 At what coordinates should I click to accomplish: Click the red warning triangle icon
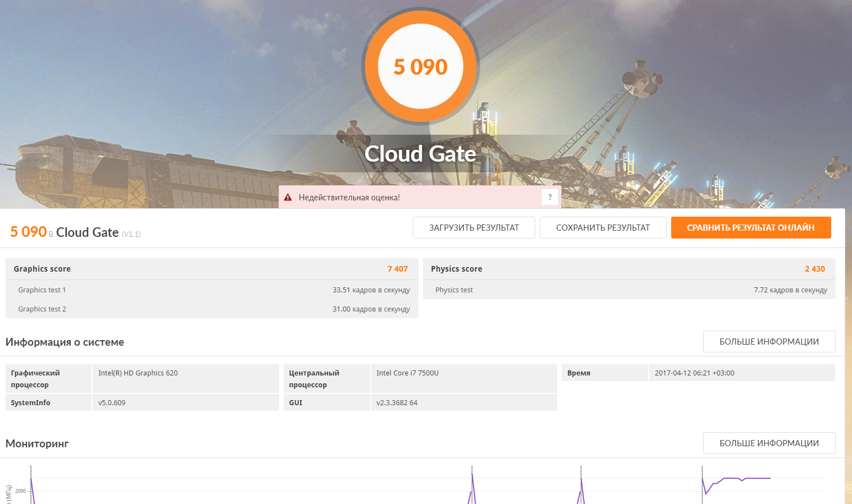pyautogui.click(x=288, y=198)
